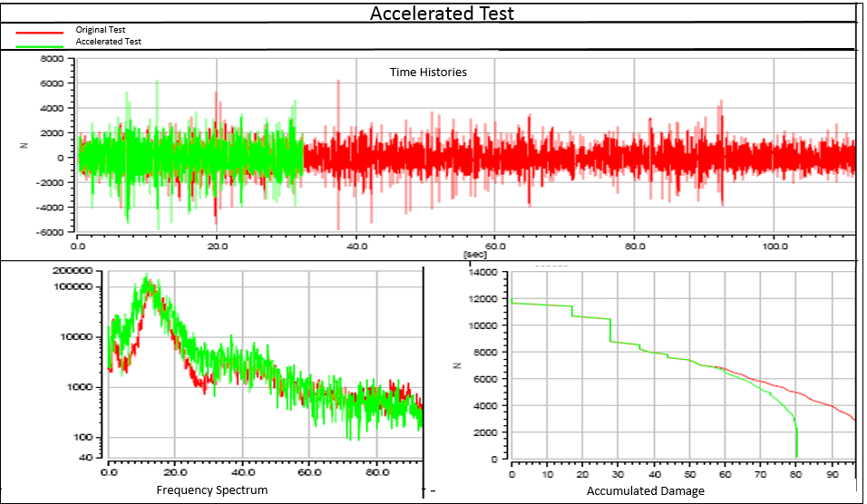Click the 60.0 tick on Time Histories x-axis

(x=494, y=247)
